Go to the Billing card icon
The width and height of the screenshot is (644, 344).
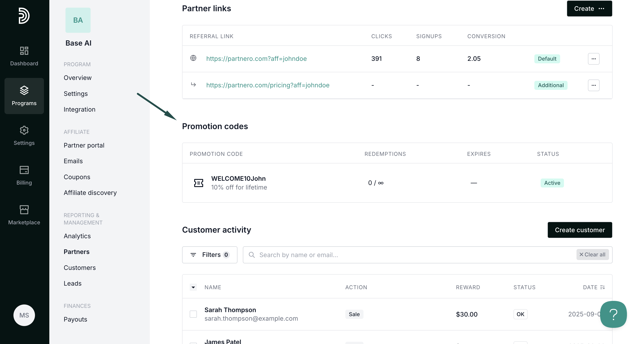[x=24, y=170]
